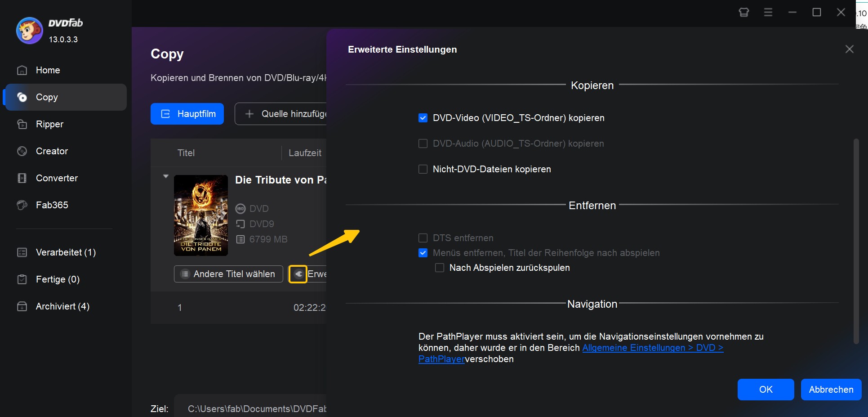This screenshot has height=417, width=868.
Task: Open the Home section icon
Action: point(22,70)
